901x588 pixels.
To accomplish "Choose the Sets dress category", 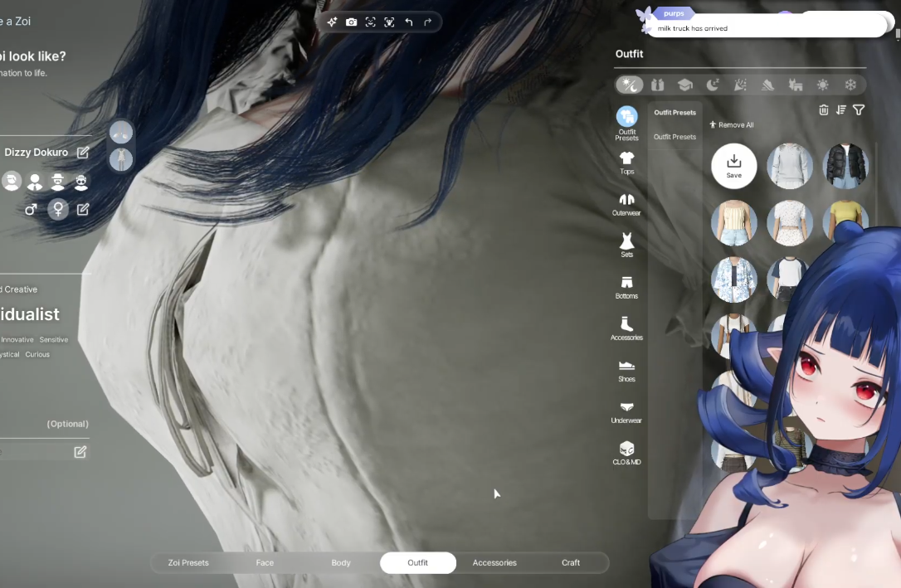I will point(626,245).
